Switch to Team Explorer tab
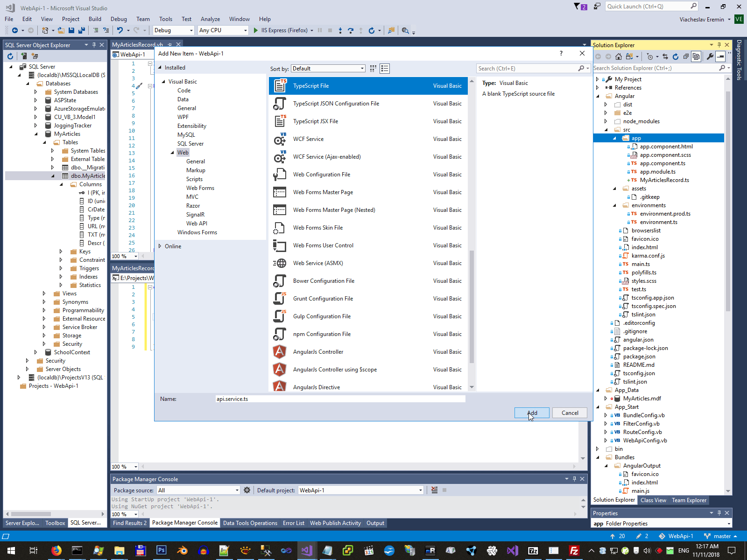The height and width of the screenshot is (560, 747). tap(689, 500)
